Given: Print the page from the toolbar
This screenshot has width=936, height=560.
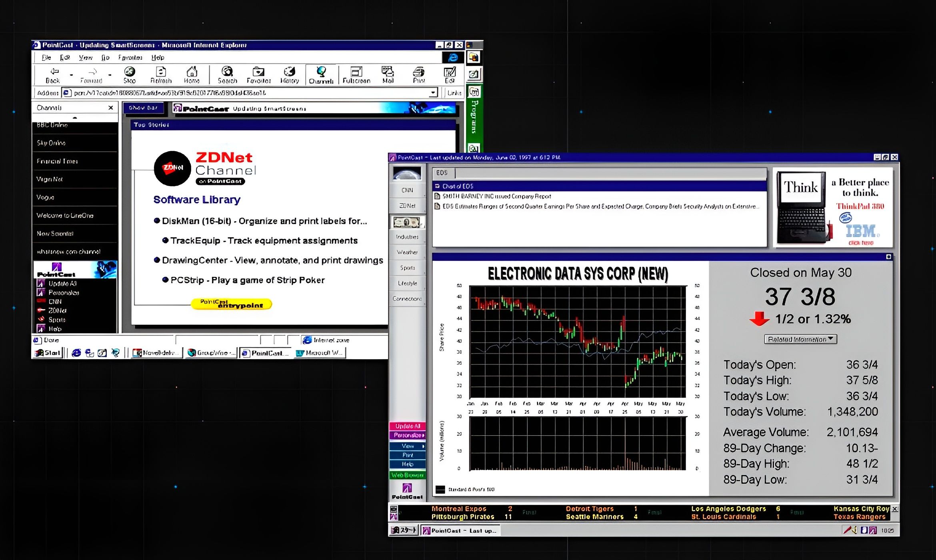Looking at the screenshot, I should click(x=419, y=75).
